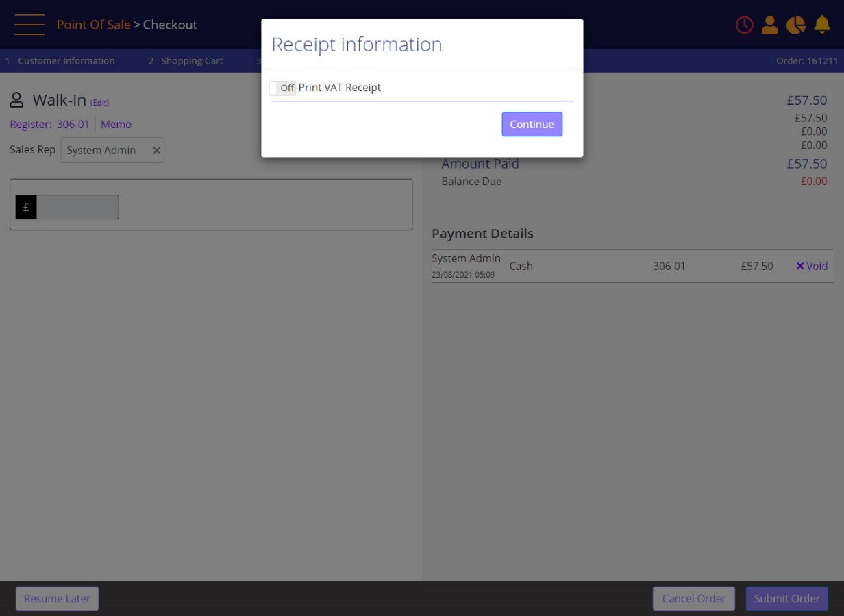Screen dimensions: 844x616
Task: Open the Memo link
Action: click(x=116, y=125)
